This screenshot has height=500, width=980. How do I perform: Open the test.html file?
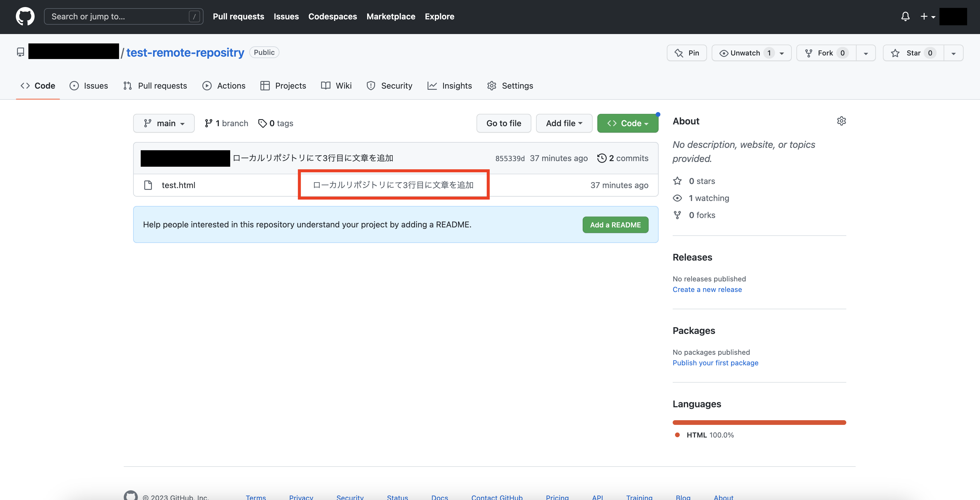coord(178,185)
